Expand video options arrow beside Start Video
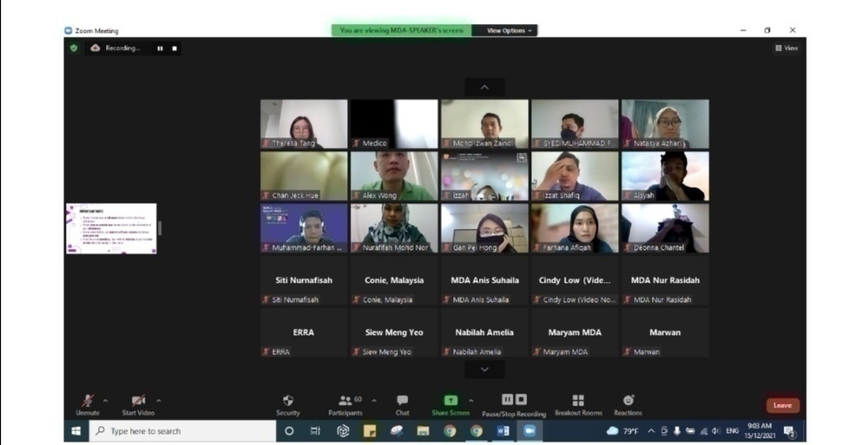868x445 pixels. (x=158, y=401)
